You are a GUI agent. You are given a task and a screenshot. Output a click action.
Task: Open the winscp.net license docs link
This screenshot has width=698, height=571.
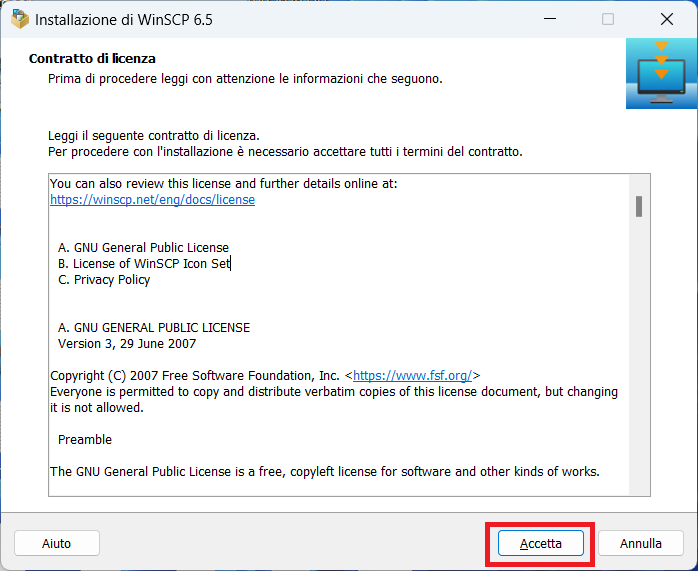click(152, 200)
